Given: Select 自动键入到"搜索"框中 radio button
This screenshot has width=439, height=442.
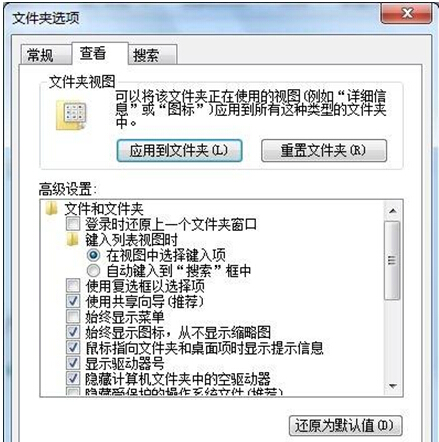Looking at the screenshot, I should pyautogui.click(x=93, y=271).
